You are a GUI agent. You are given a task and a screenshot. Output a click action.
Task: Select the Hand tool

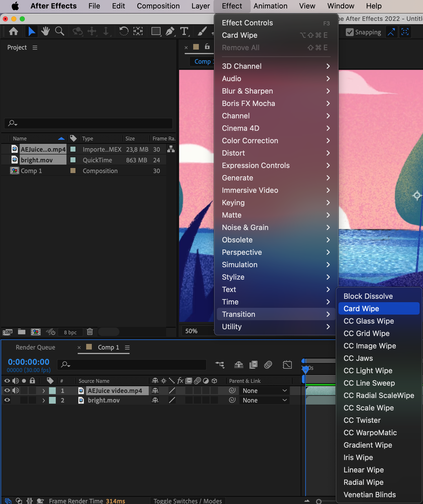pos(45,31)
